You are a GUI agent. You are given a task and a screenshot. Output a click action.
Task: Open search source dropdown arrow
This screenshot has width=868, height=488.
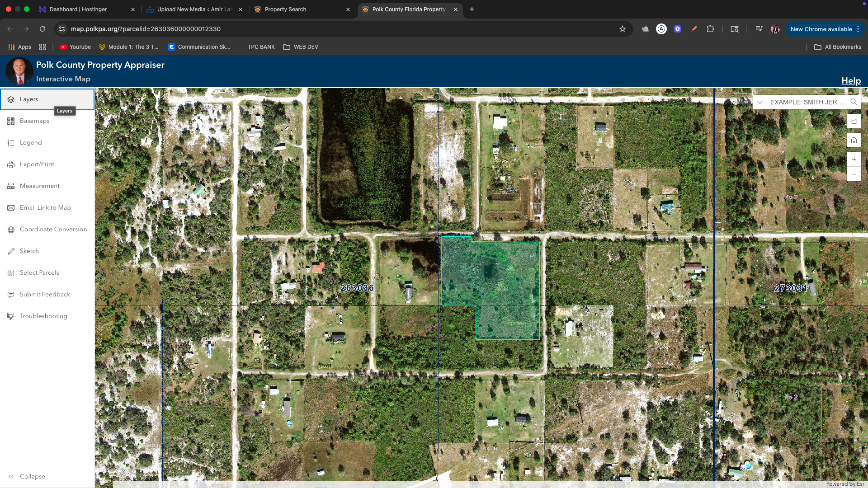(759, 102)
